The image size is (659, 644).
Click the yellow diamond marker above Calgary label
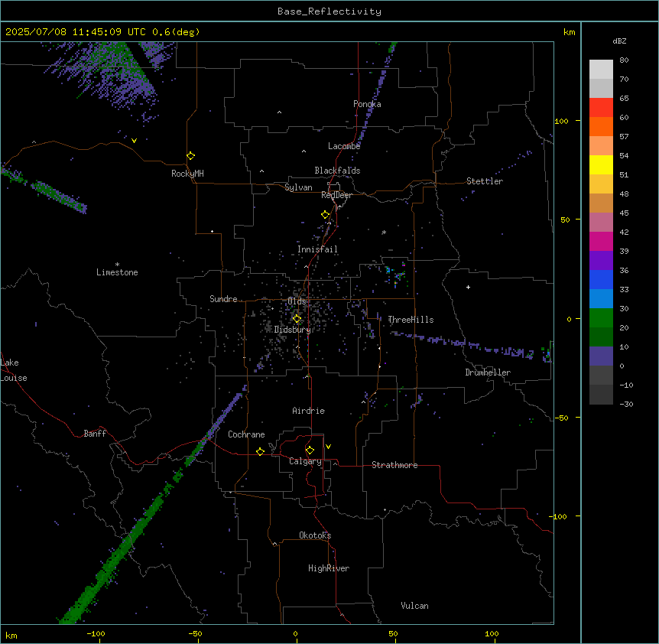coord(310,450)
